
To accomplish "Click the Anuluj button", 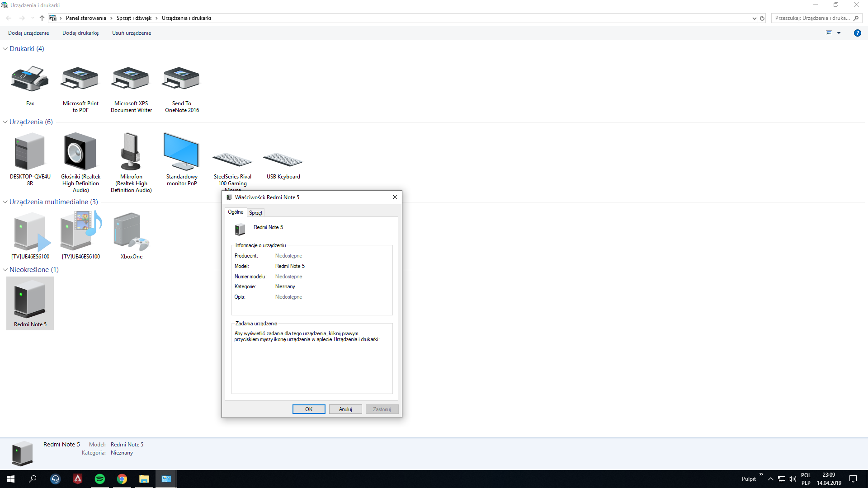I will pyautogui.click(x=345, y=409).
